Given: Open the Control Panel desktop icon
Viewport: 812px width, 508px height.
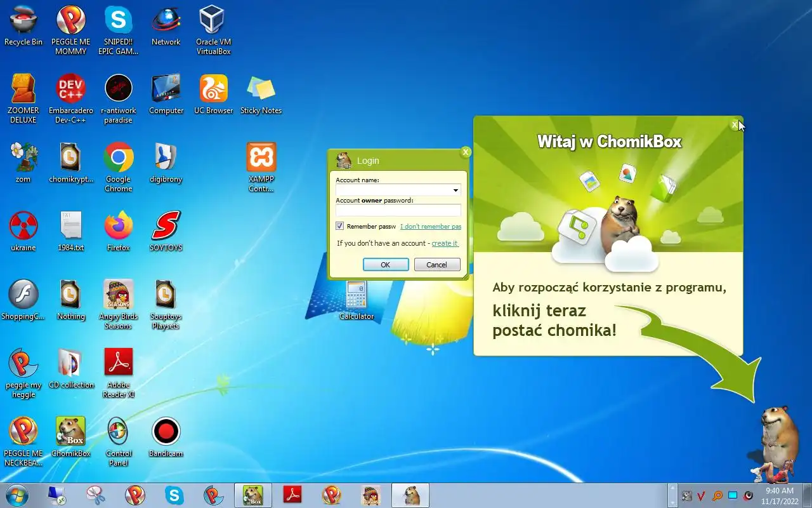Looking at the screenshot, I should (x=119, y=441).
